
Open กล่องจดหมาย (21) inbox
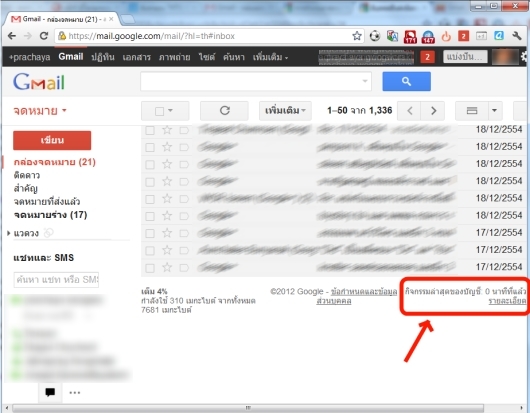pyautogui.click(x=54, y=162)
